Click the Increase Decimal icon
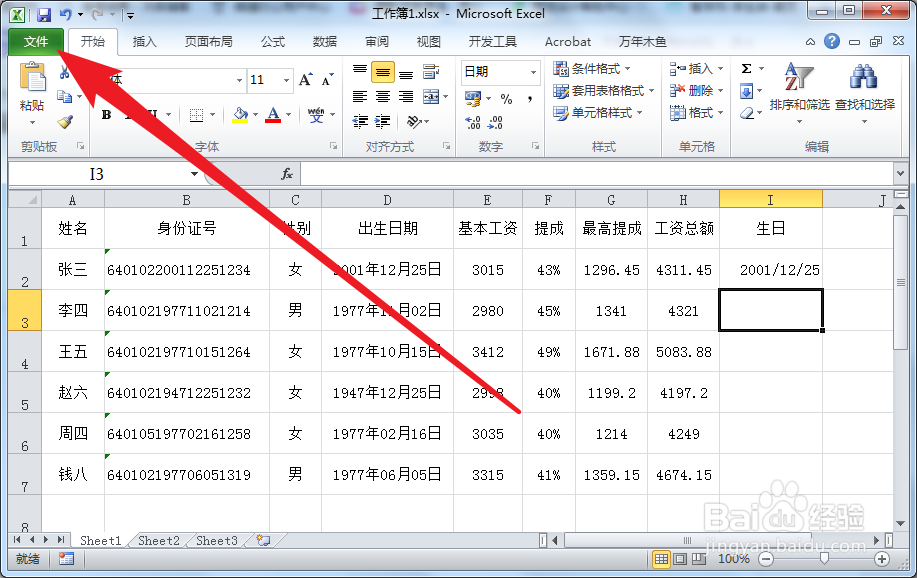Viewport: 917px width, 578px height. [x=471, y=122]
